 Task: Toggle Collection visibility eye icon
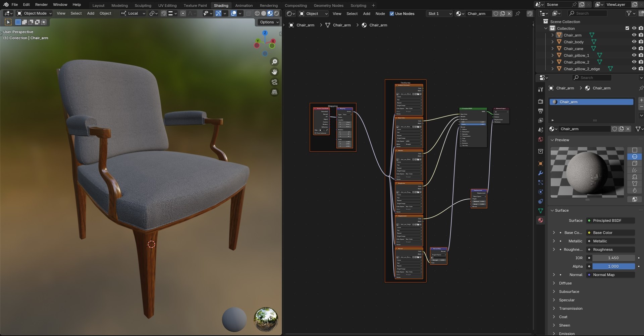pyautogui.click(x=634, y=28)
